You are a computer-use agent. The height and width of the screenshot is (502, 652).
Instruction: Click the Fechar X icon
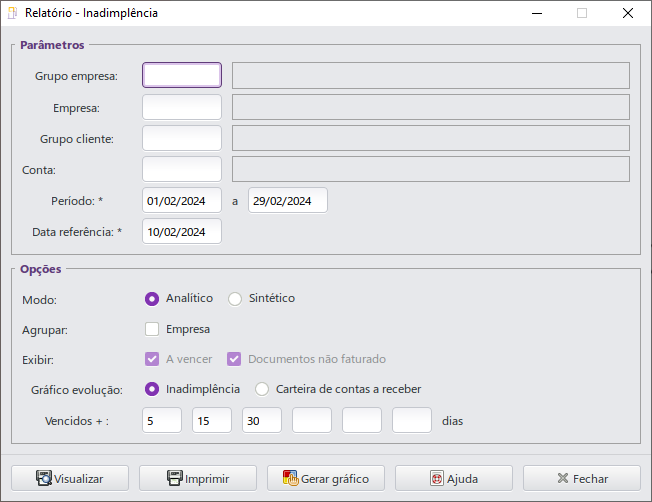click(563, 478)
